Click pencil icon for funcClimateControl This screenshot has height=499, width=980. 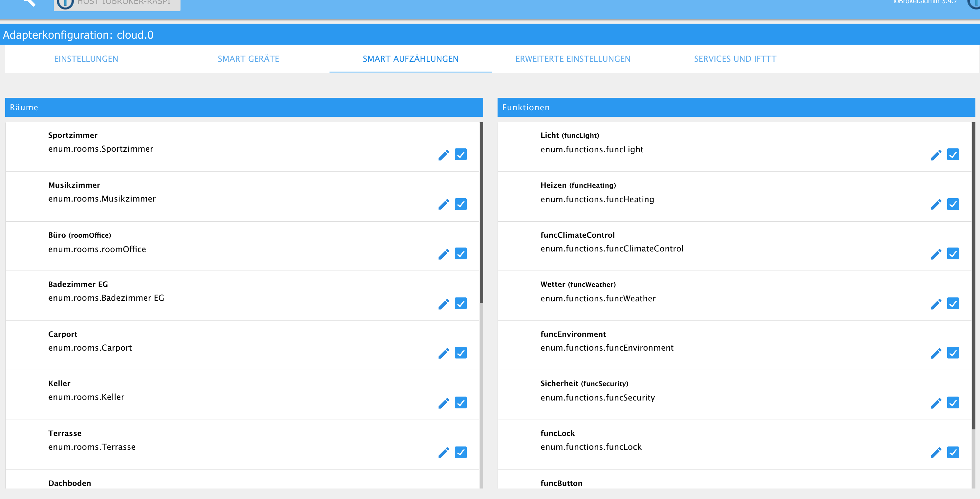[936, 254]
